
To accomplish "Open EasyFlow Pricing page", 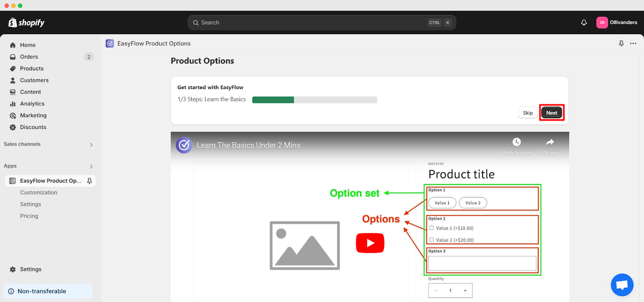I will [x=29, y=216].
